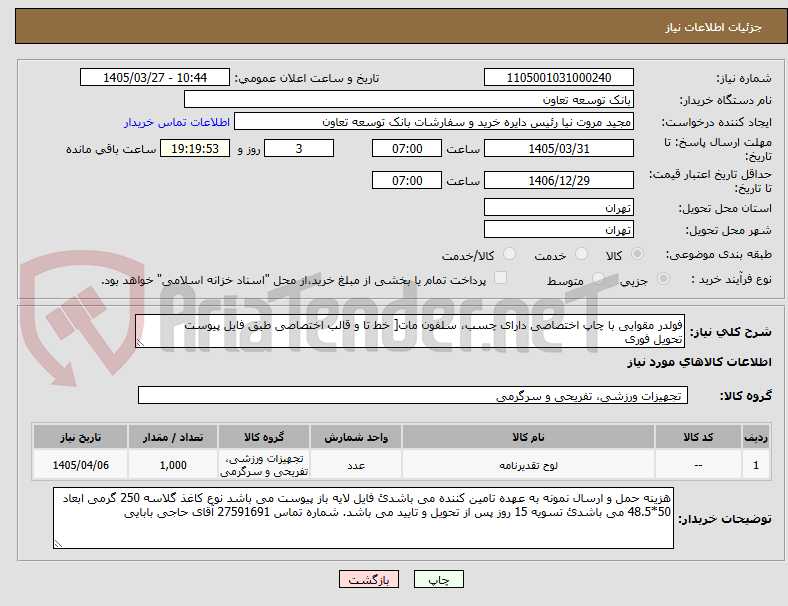Click the توضیحات خریدار notes textarea

pos(363,518)
